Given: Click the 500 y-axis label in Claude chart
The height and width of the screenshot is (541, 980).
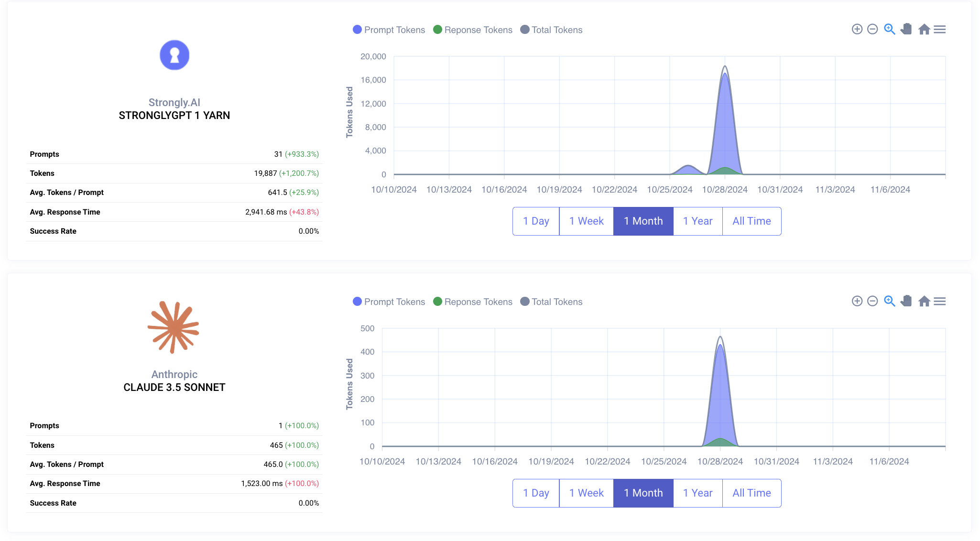Looking at the screenshot, I should (368, 328).
